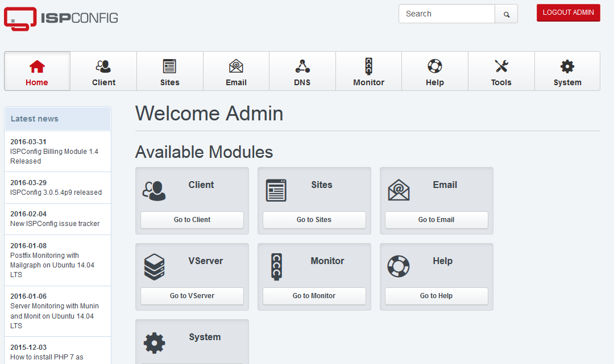Open news Server Monitoring with Munin and Monit

pyautogui.click(x=55, y=316)
